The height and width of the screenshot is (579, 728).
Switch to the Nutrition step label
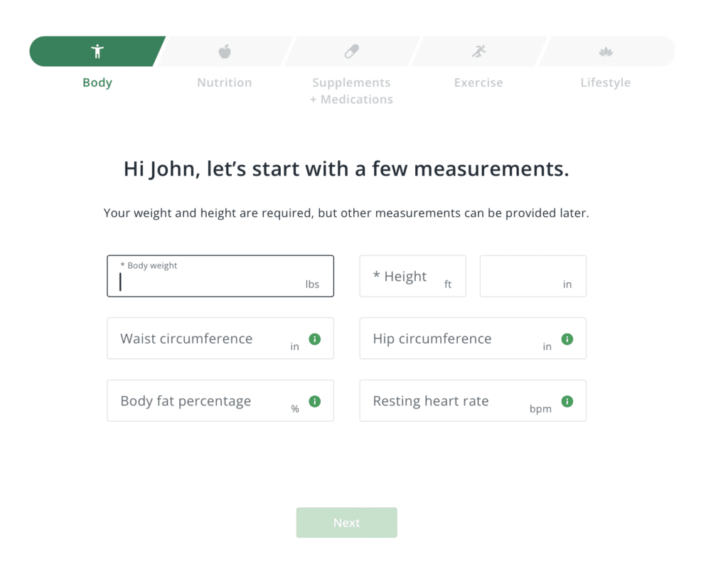coord(225,83)
